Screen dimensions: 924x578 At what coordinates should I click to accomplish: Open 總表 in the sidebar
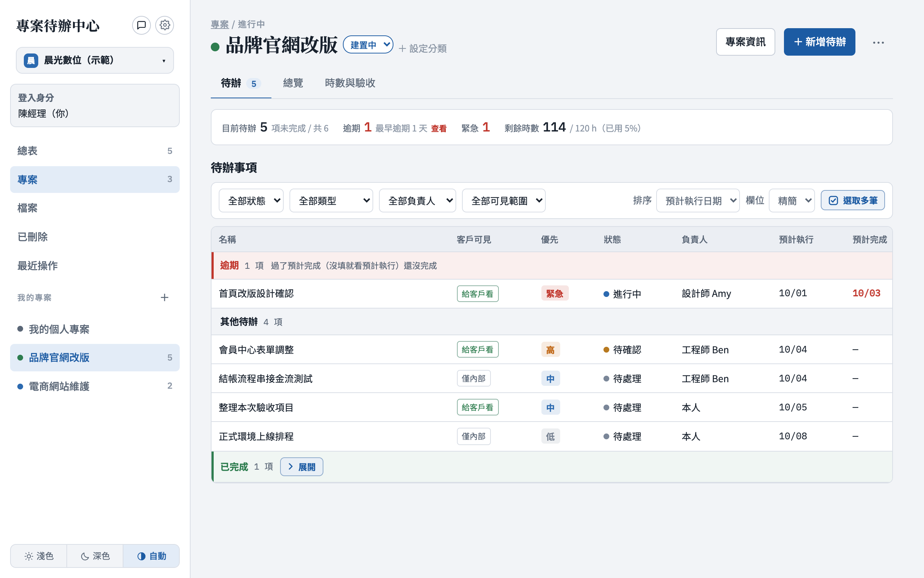point(95,151)
